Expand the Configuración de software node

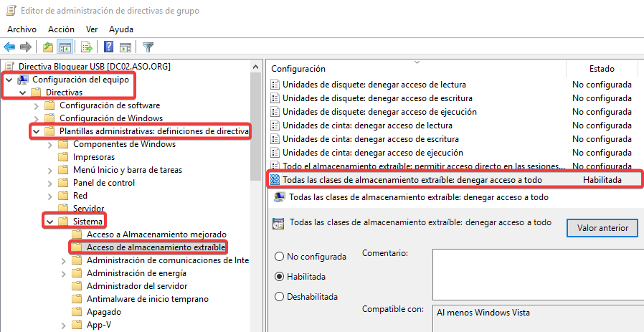click(x=36, y=105)
